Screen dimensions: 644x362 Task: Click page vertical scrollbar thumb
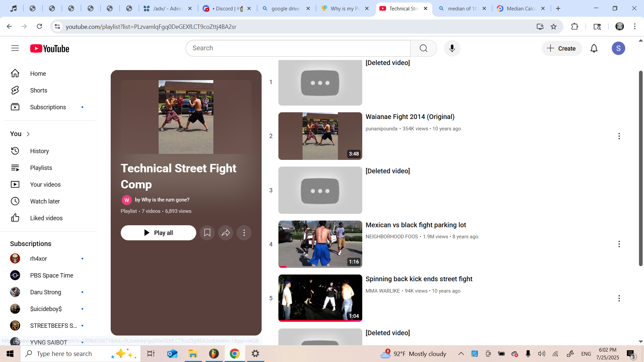pos(641,168)
